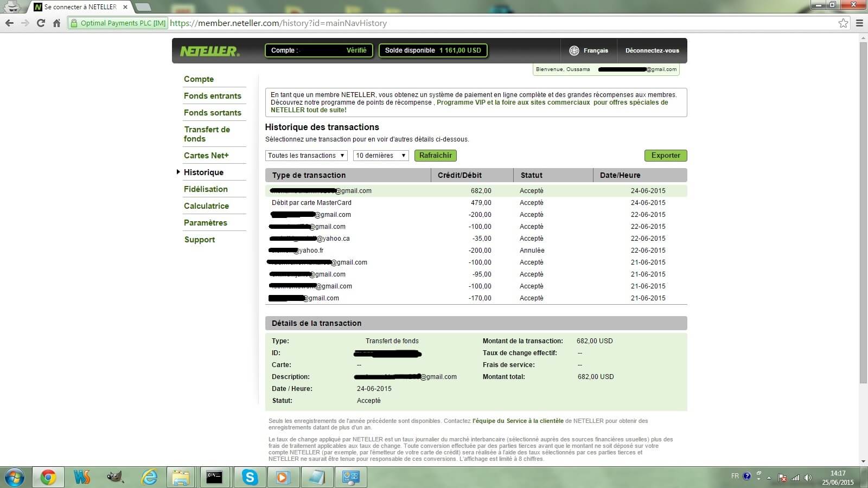
Task: Open Chrome from the taskbar
Action: (48, 477)
